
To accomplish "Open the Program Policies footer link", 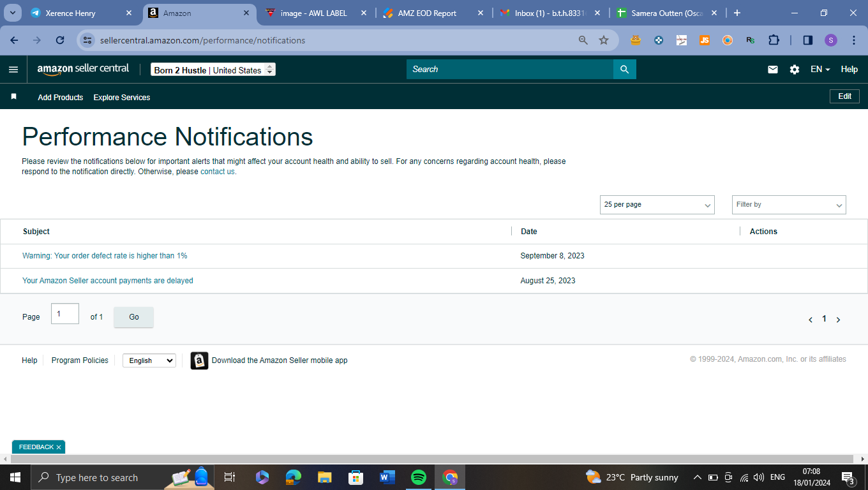I will [x=80, y=360].
